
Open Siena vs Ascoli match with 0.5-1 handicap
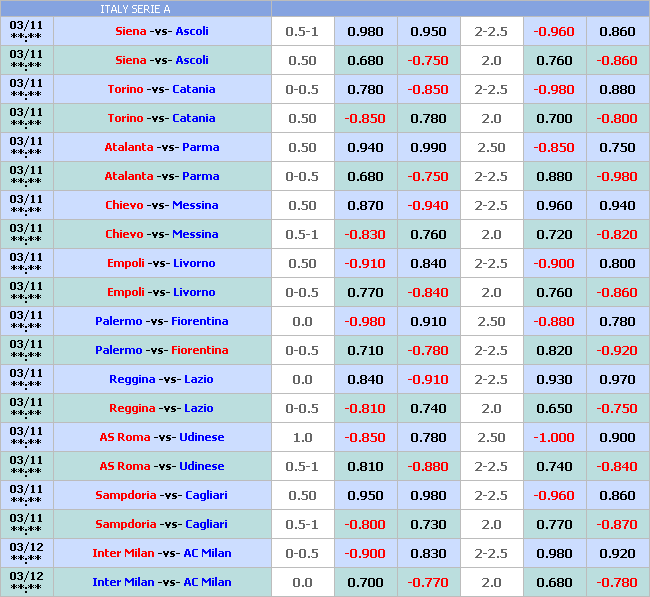click(161, 31)
